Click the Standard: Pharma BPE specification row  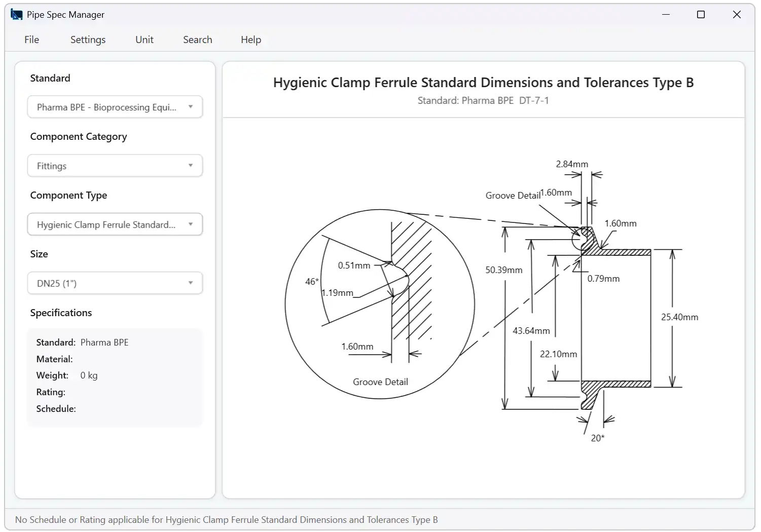pyautogui.click(x=82, y=343)
